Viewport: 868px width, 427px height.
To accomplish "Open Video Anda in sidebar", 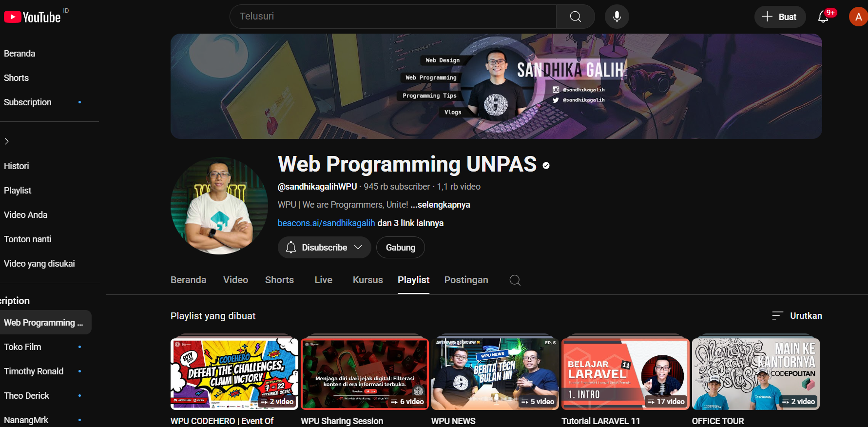I will point(25,215).
